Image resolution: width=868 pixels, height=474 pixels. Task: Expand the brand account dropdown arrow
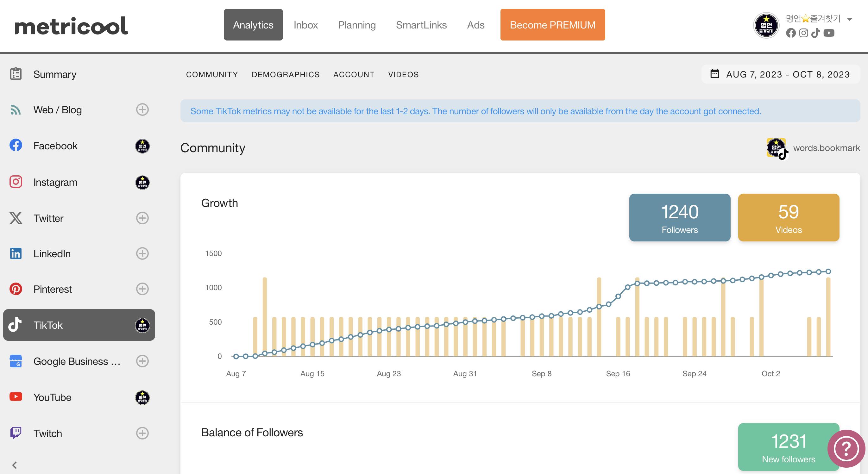[x=849, y=20]
